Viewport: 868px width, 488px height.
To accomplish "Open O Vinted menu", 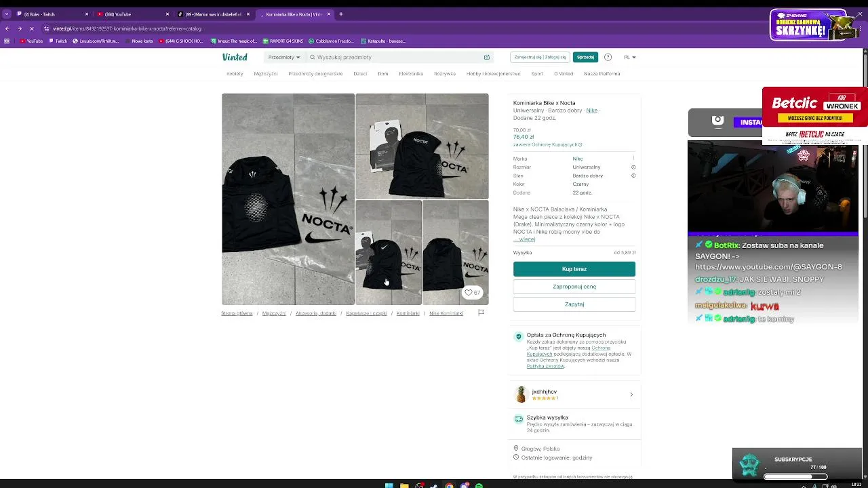I will (564, 73).
